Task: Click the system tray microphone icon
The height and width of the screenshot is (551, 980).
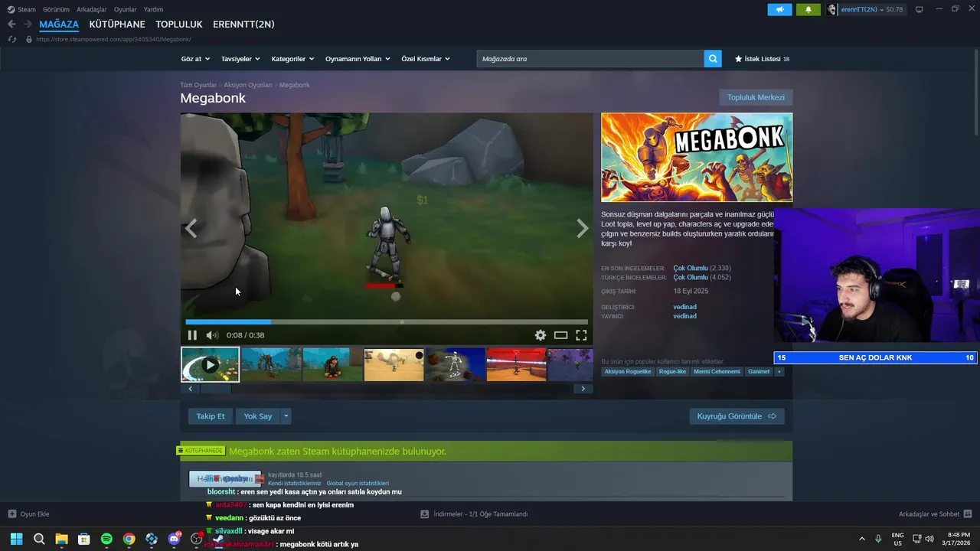Action: pos(878,539)
